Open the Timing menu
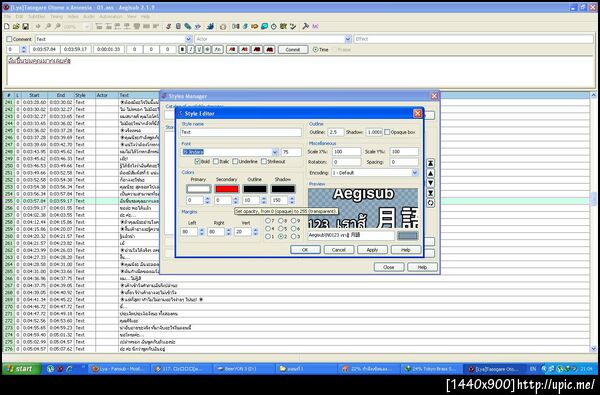The width and height of the screenshot is (600, 395). coord(57,16)
